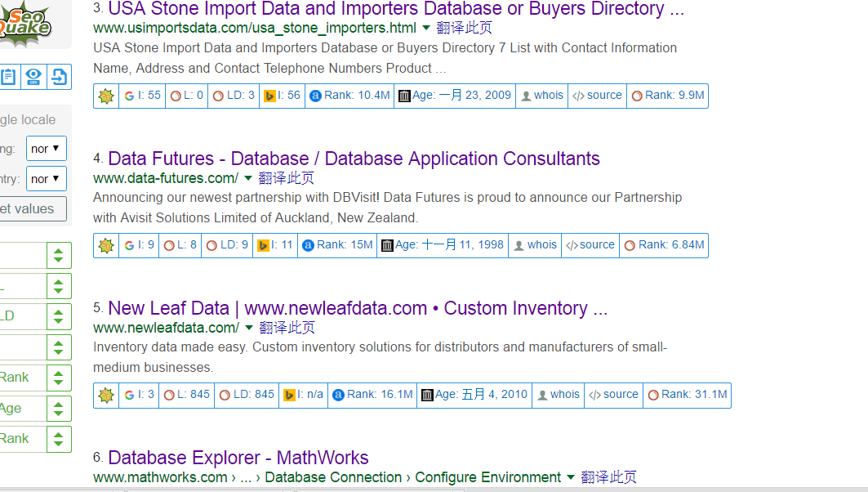Click the SeoQuake badge icon in the newleafdata result bar
Image resolution: width=868 pixels, height=492 pixels.
tap(106, 395)
